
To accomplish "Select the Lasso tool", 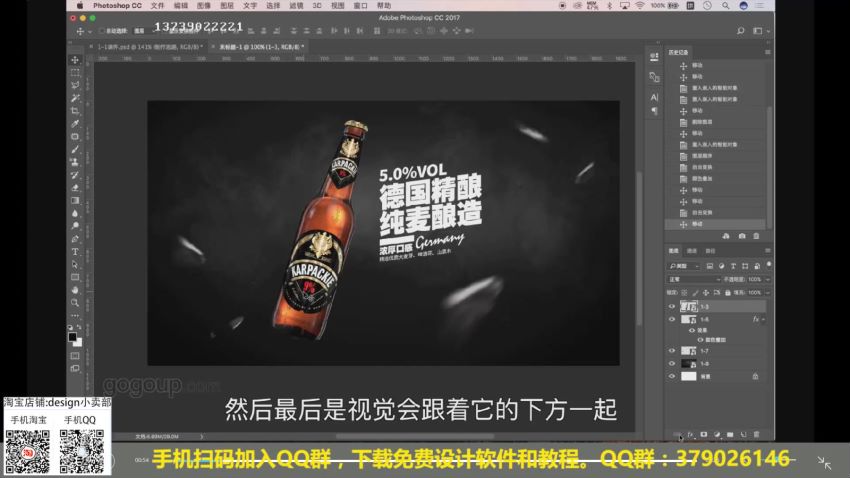I will point(75,85).
